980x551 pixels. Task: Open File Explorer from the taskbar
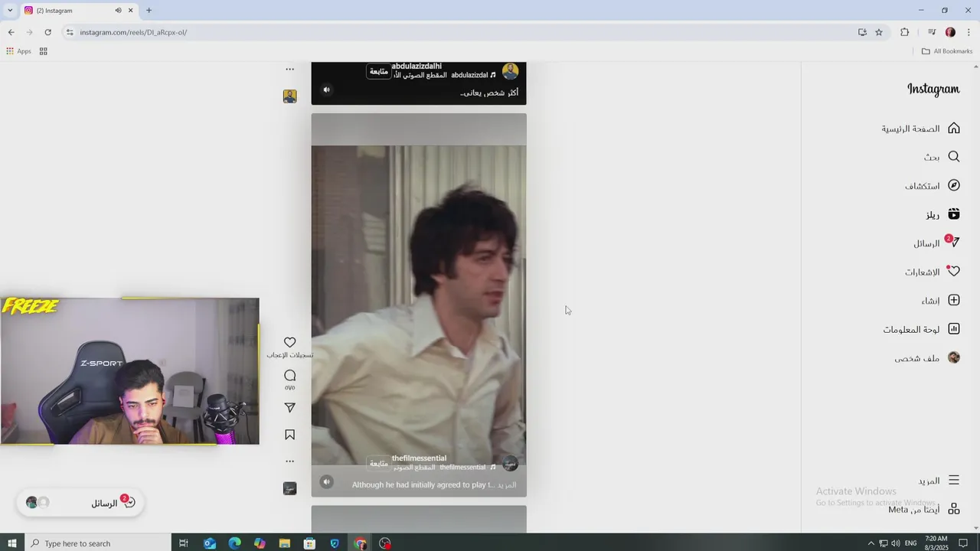pyautogui.click(x=285, y=543)
